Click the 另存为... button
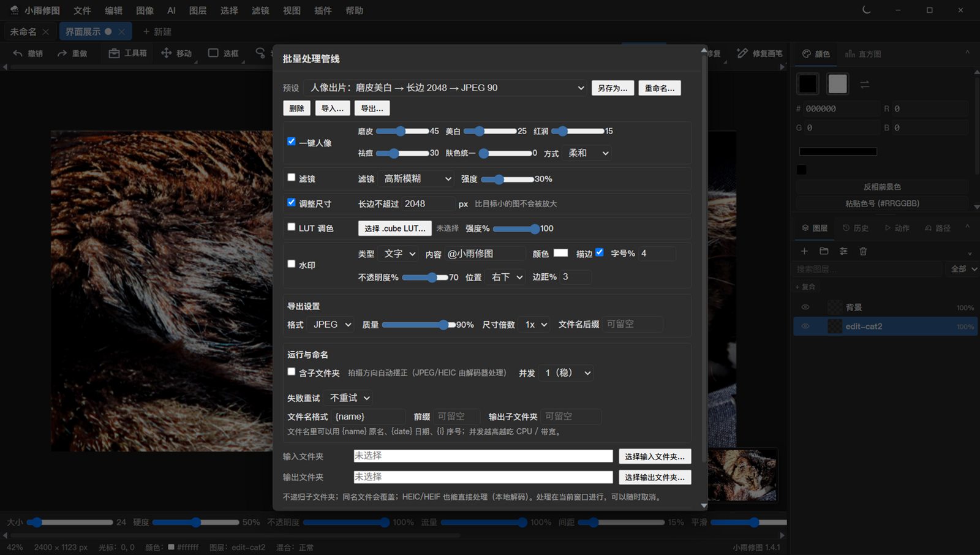The width and height of the screenshot is (980, 555). pyautogui.click(x=612, y=88)
